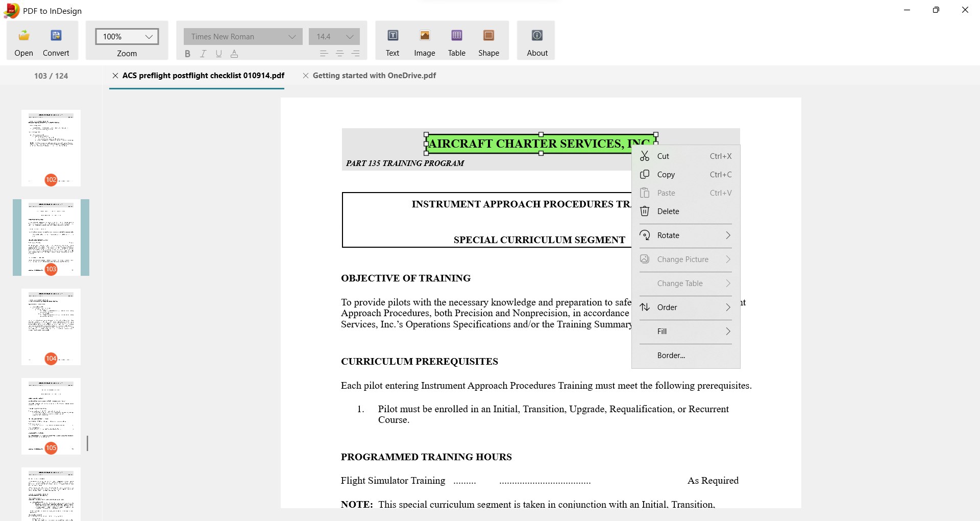Close ACS preflight postflight checklist tab
Viewport: 980px width, 521px height.
115,76
